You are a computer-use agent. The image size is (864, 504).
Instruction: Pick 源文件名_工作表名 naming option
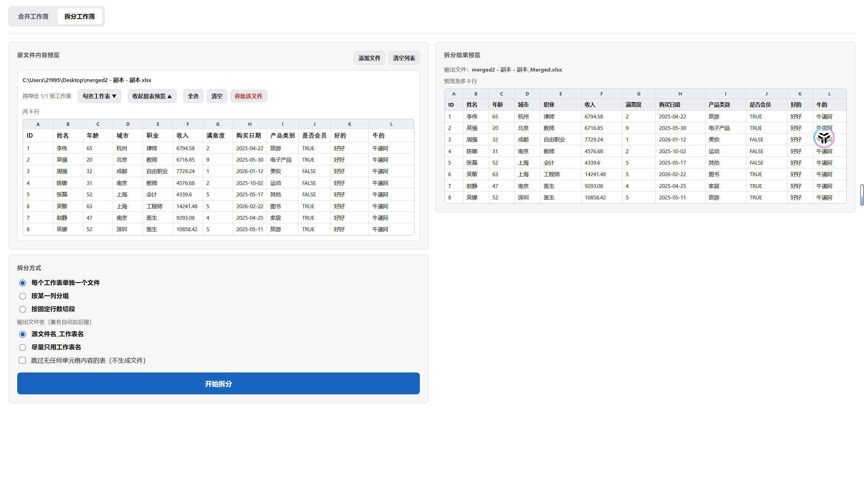click(x=23, y=334)
